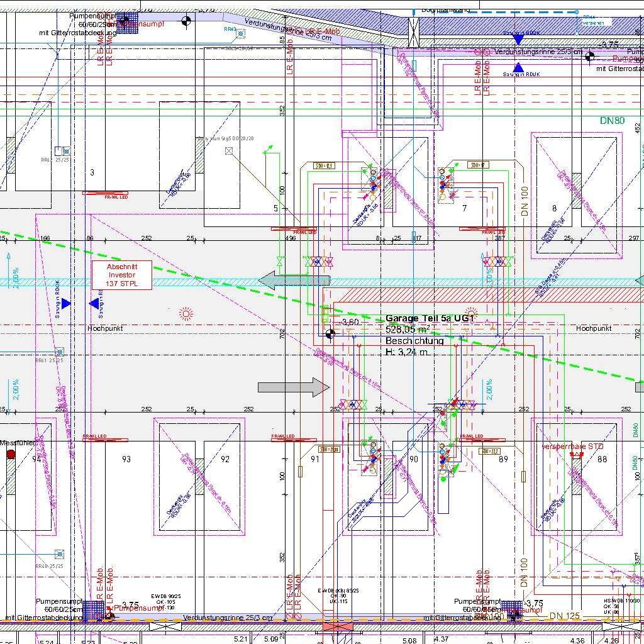Image resolution: width=644 pixels, height=644 pixels.
Task: Click parking space number 94
Action: (36, 458)
